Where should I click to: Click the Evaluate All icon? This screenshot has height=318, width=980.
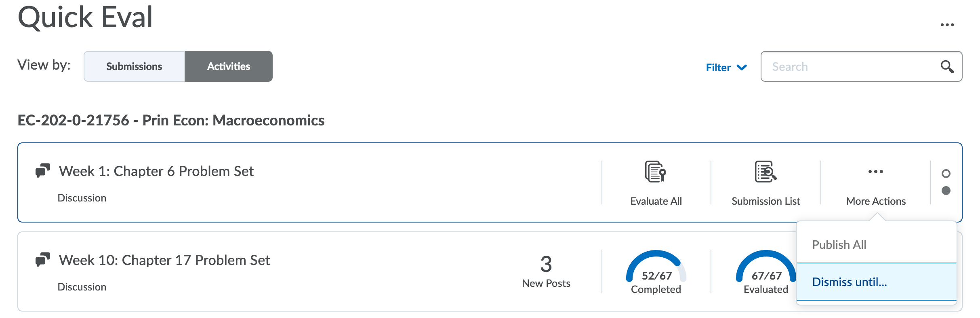coord(656,172)
